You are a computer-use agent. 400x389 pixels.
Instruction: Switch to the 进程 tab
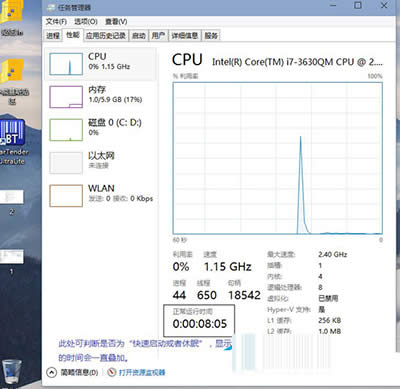pos(53,35)
